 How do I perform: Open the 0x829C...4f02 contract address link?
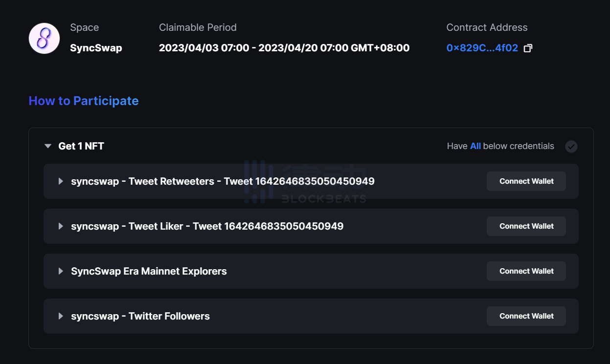point(482,48)
